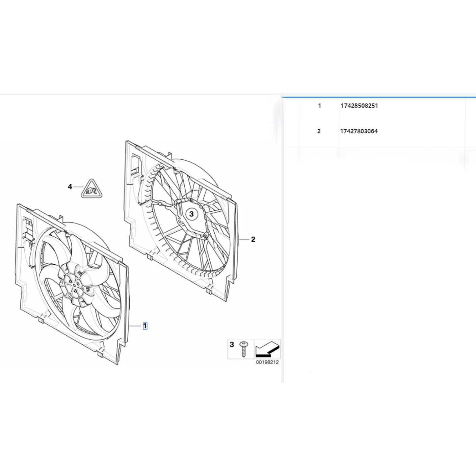
Task: Select number 3 in the screw legend box
Action: tap(232, 345)
